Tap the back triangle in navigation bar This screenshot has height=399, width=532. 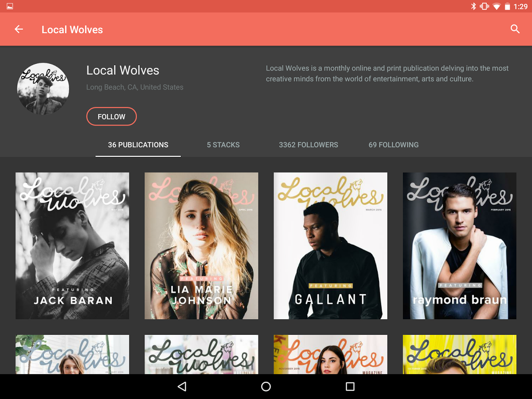[x=182, y=386]
